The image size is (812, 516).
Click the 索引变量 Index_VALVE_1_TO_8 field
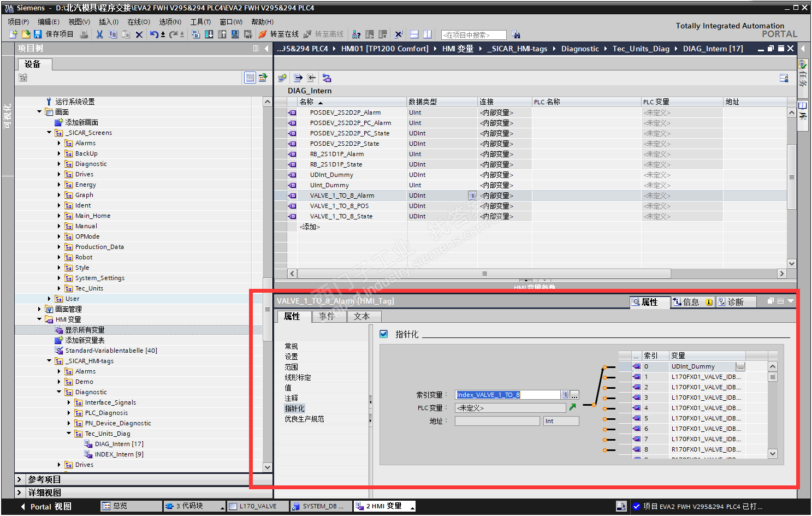(x=508, y=395)
